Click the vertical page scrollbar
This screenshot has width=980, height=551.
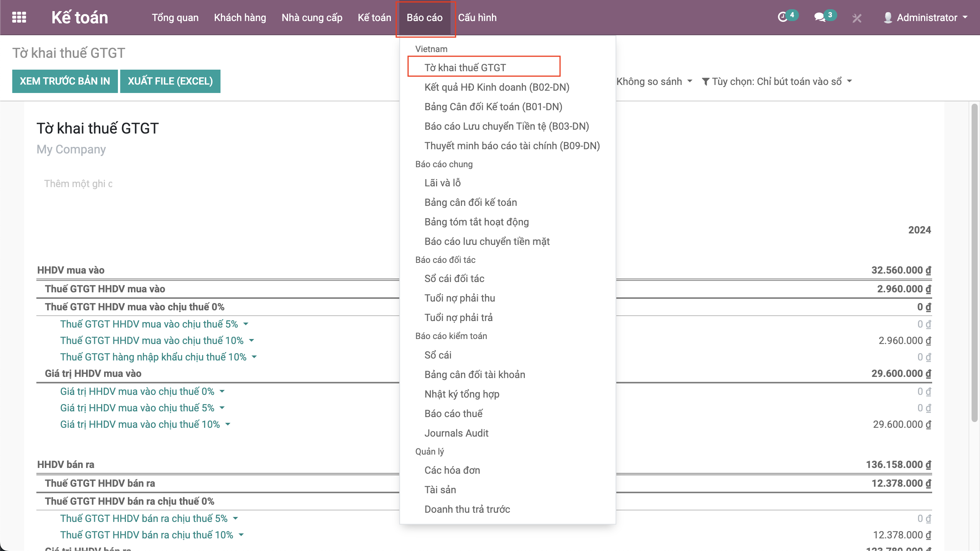coord(974,262)
